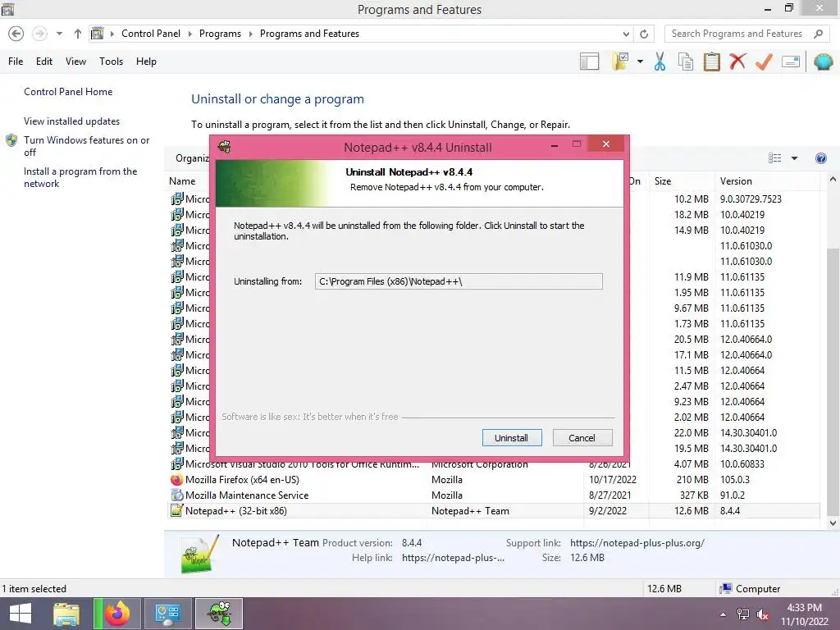The image size is (840, 630).
Task: Click the folder options toolbar icon
Action: (x=620, y=62)
